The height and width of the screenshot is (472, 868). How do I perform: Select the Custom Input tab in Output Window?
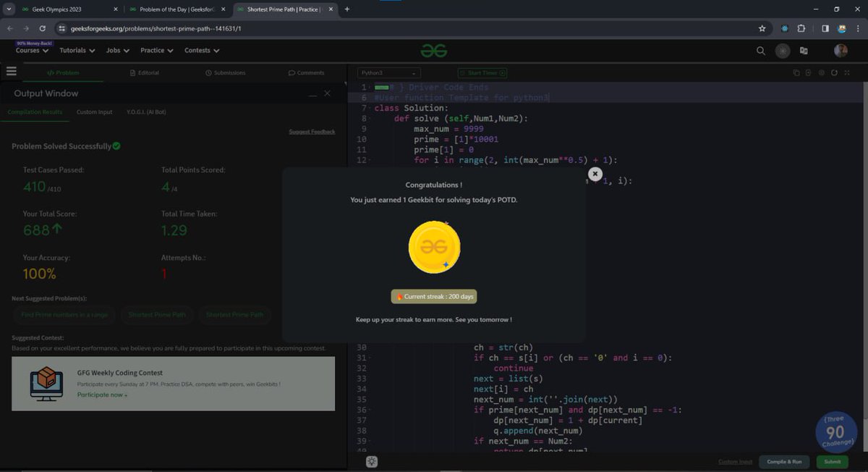point(95,112)
